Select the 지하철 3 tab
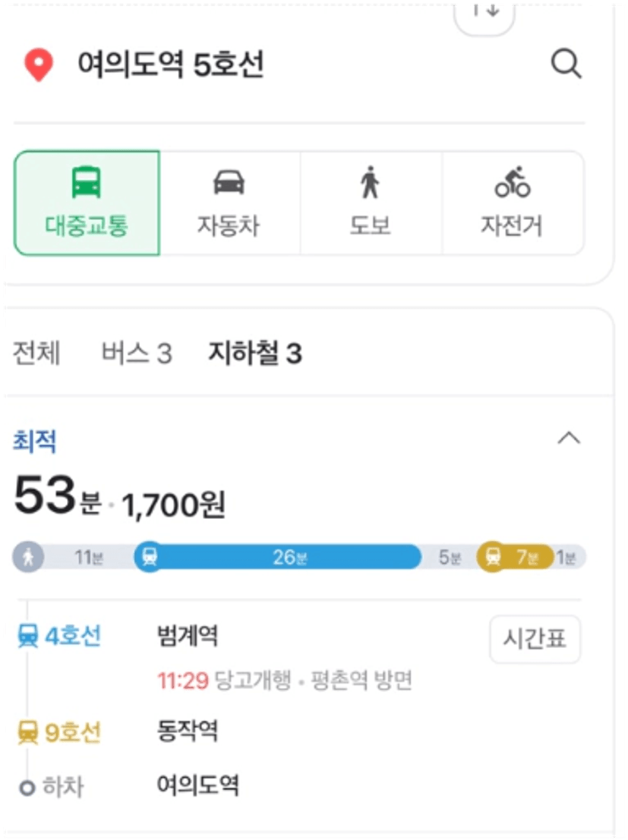The width and height of the screenshot is (628, 840). click(255, 353)
